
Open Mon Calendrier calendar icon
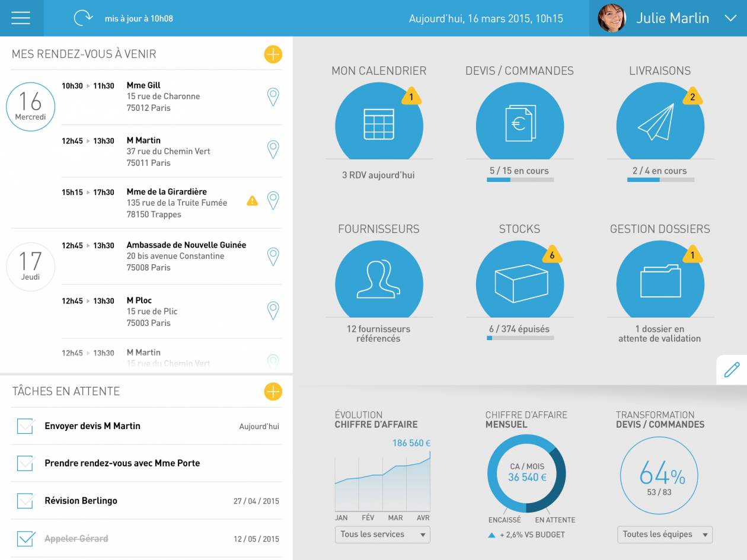379,124
